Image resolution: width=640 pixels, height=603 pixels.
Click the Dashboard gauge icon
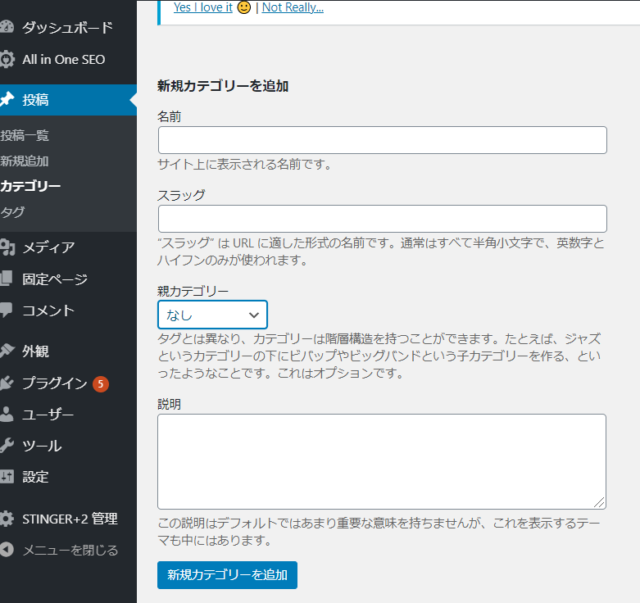pyautogui.click(x=7, y=27)
